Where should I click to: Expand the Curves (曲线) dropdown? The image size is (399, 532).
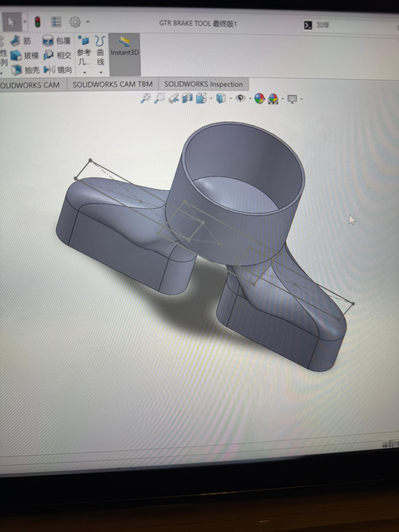coord(101,72)
